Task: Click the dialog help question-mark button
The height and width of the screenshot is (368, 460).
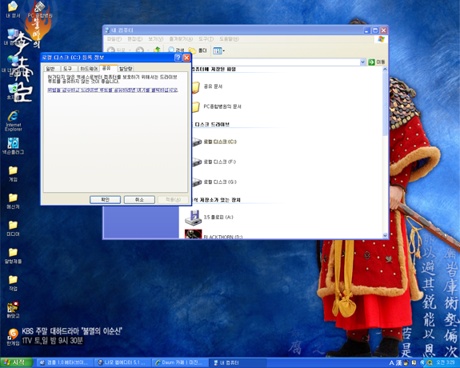Action: click(178, 58)
